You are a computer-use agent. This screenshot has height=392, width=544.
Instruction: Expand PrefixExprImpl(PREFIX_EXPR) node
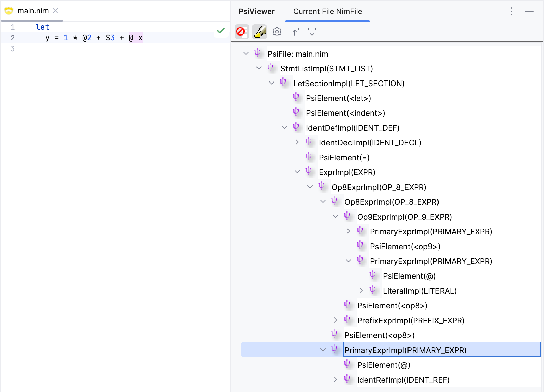point(335,320)
